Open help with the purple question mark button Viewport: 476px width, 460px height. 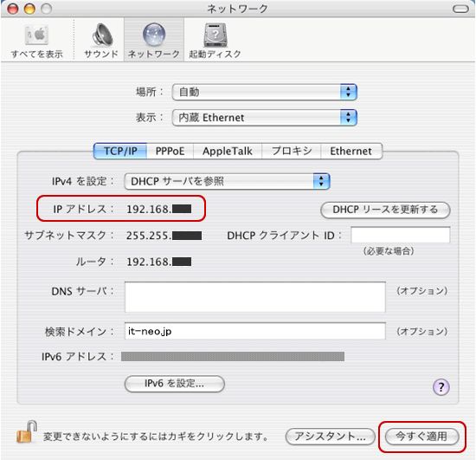pyautogui.click(x=441, y=387)
